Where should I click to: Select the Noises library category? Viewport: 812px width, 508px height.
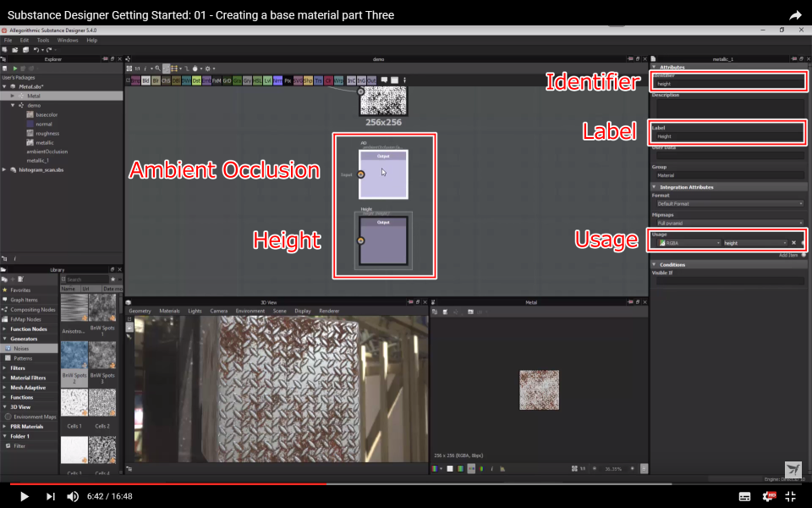[29, 348]
